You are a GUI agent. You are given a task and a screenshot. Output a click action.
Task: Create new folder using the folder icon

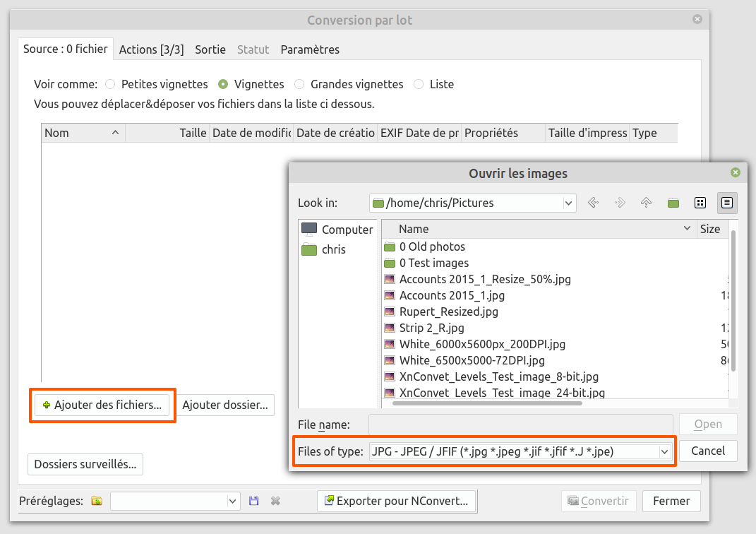(673, 203)
